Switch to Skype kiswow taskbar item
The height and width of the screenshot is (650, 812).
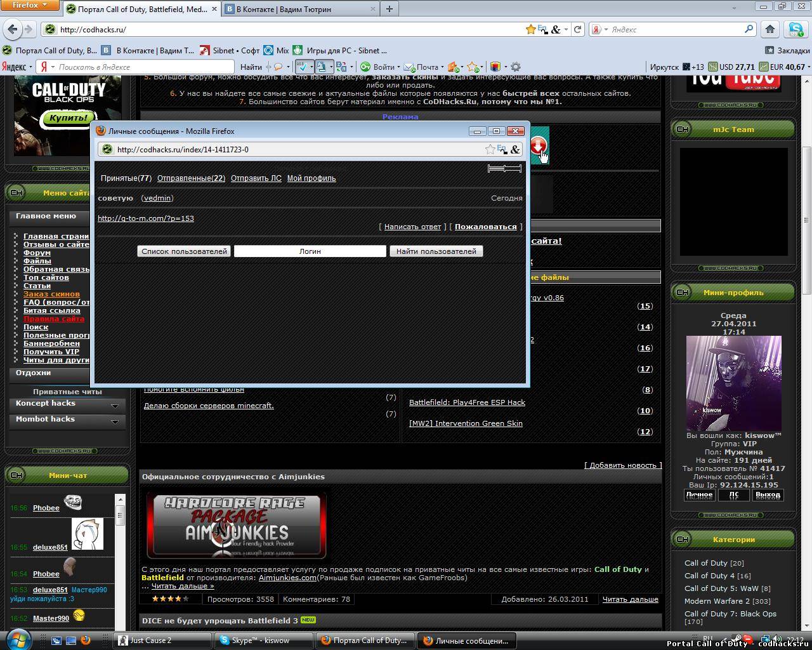coord(263,640)
